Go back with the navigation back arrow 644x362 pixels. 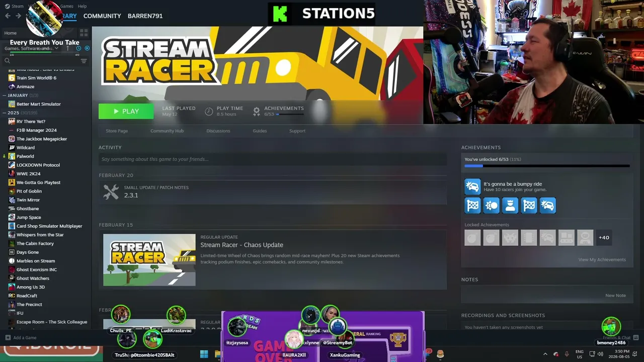click(8, 16)
